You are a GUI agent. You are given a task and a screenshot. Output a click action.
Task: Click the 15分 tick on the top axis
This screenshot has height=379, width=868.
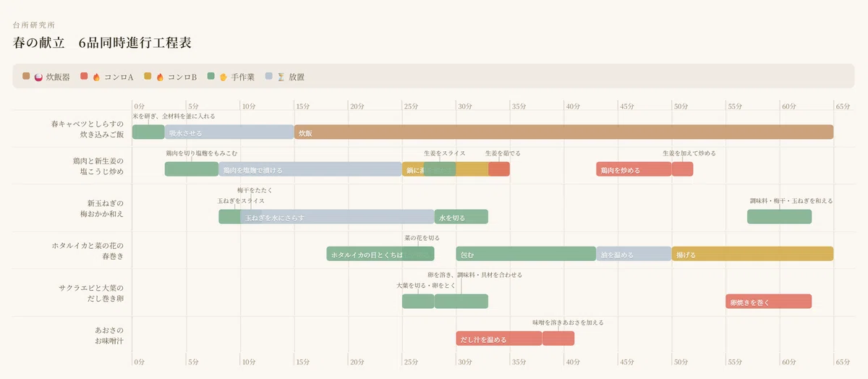point(302,106)
